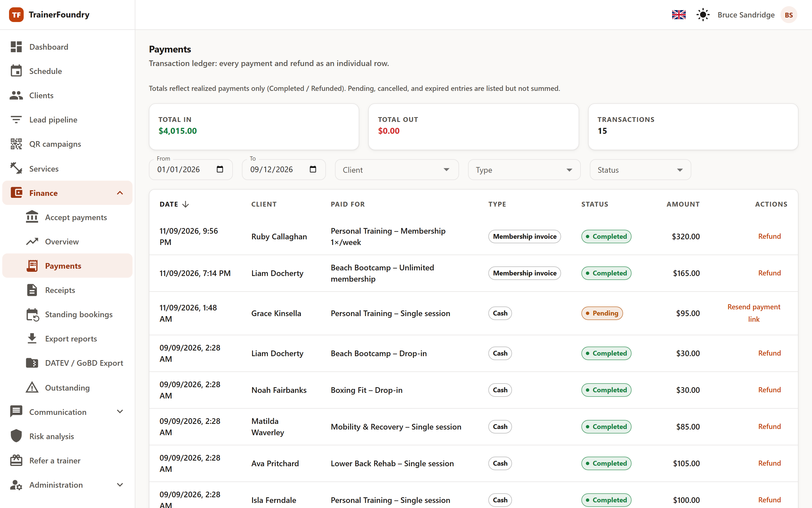
Task: Click the Standing bookings recurring calendar icon
Action: point(32,314)
